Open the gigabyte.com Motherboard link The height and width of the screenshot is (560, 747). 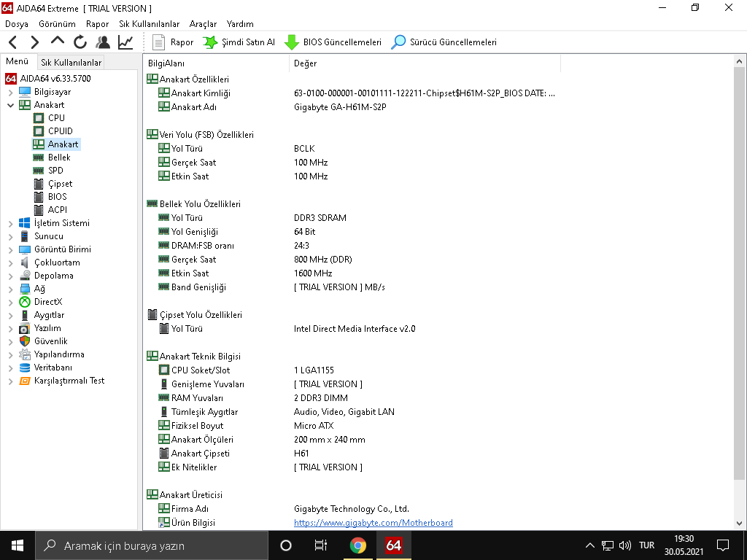pos(373,523)
